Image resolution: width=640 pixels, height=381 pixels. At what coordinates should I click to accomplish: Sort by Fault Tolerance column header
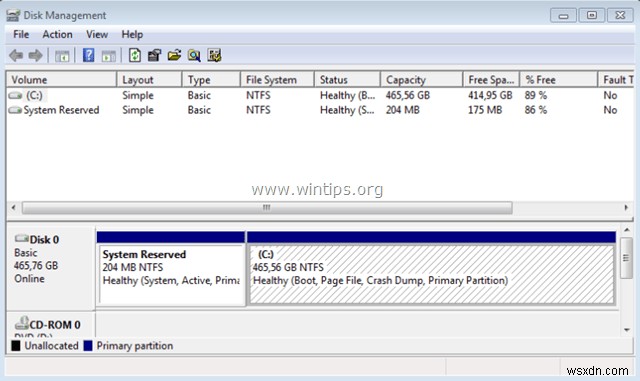coord(616,80)
